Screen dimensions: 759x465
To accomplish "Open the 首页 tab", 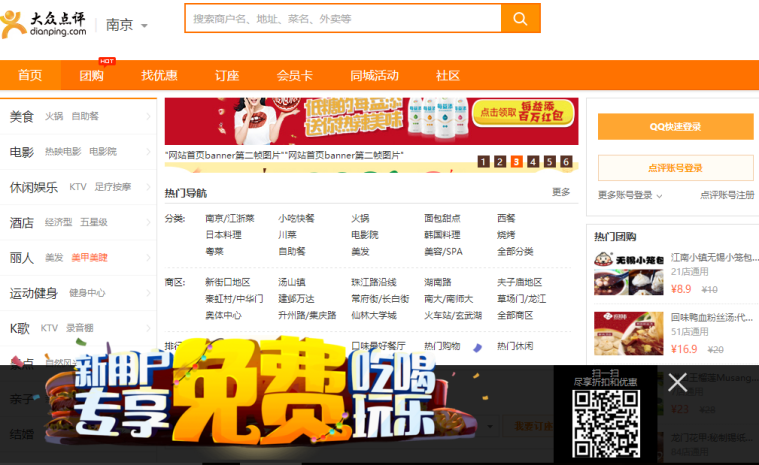I will coord(30,75).
